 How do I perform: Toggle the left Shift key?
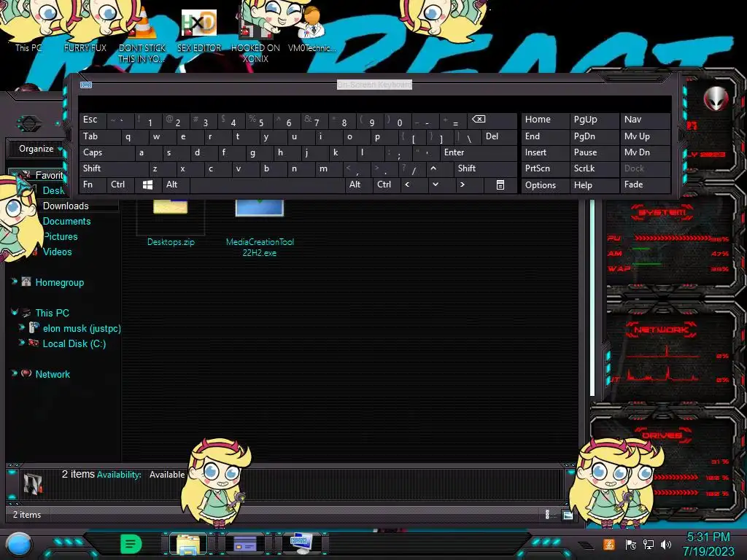pyautogui.click(x=113, y=168)
